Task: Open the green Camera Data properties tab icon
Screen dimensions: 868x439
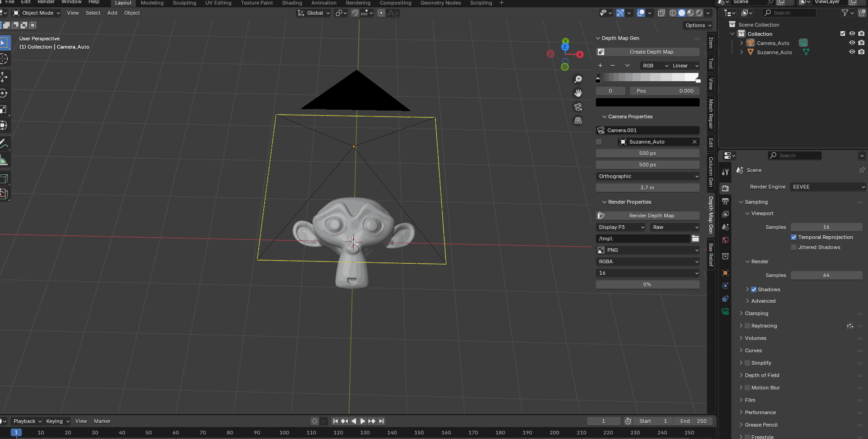Action: coord(725,311)
